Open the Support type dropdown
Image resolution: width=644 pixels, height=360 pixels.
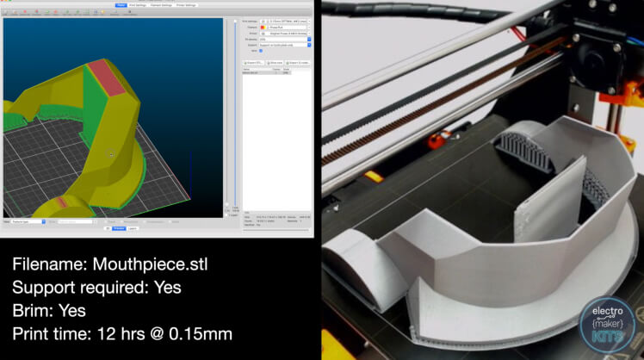pyautogui.click(x=285, y=45)
